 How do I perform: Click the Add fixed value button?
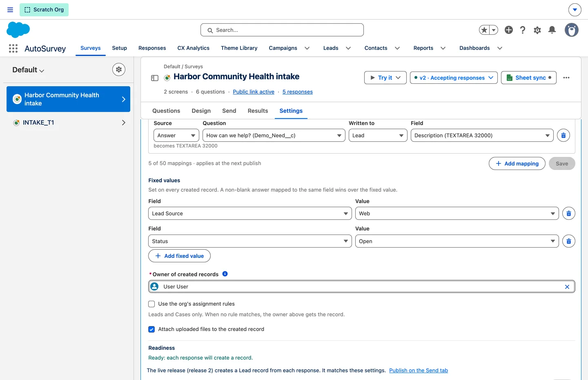coord(179,256)
